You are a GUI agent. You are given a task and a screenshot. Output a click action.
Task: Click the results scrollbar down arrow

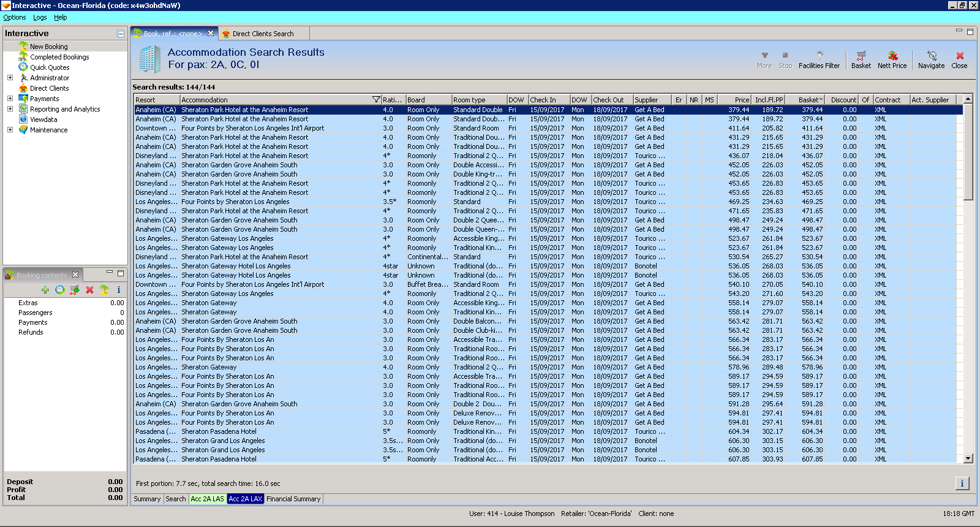[968, 458]
